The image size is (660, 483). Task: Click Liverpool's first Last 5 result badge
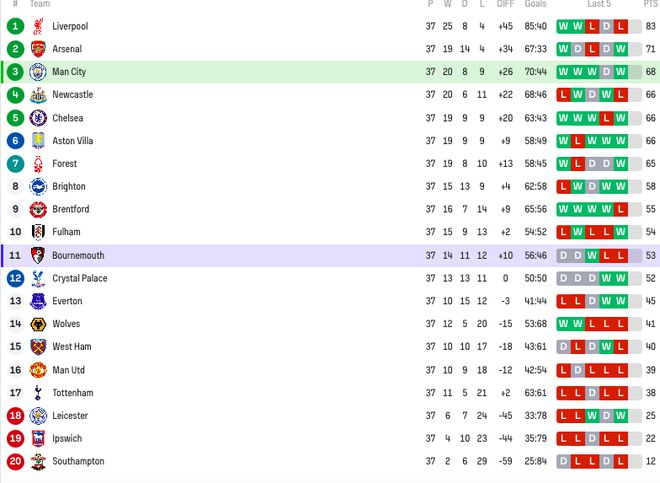coord(564,26)
